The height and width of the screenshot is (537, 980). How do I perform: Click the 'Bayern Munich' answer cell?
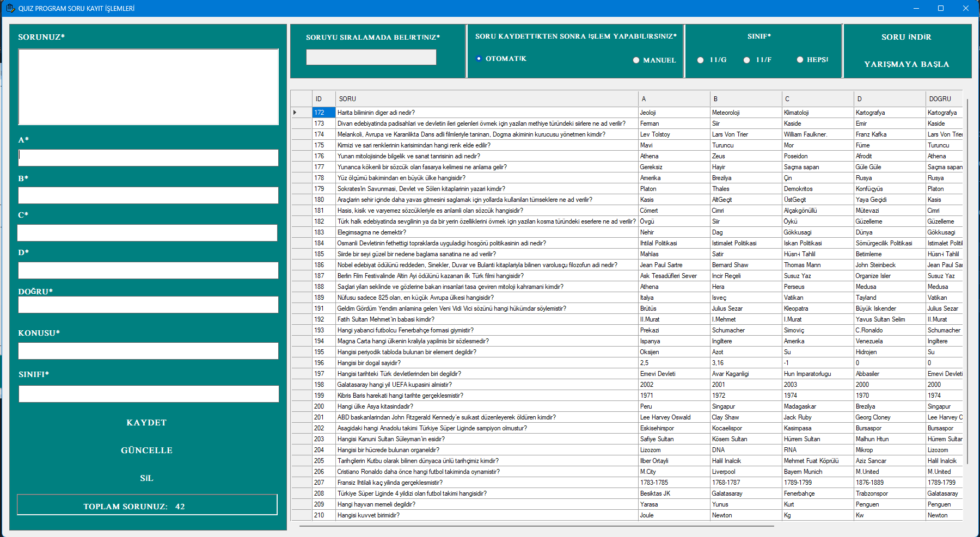[818, 472]
